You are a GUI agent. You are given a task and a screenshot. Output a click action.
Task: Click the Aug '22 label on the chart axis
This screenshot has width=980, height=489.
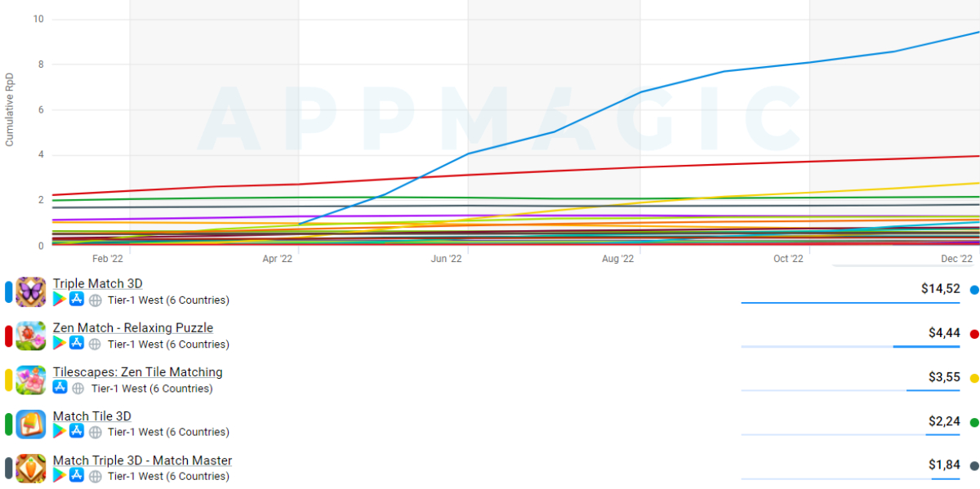pos(617,259)
